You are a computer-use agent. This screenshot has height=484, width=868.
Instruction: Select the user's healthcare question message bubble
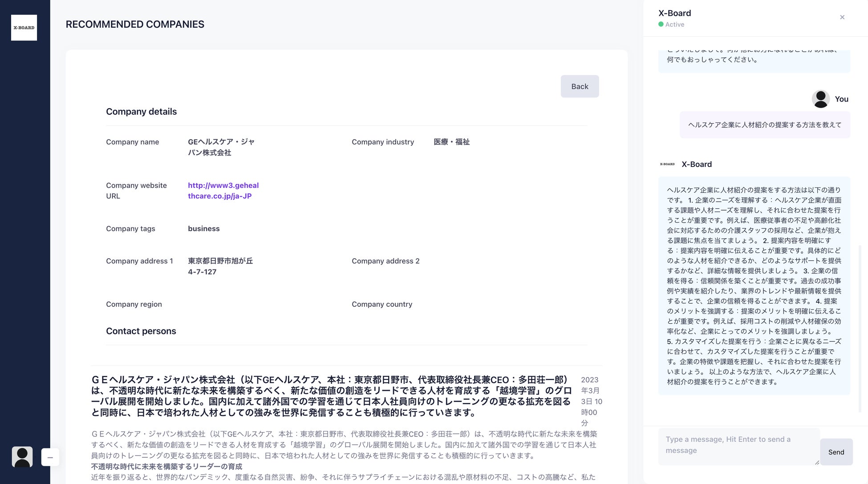coord(765,125)
